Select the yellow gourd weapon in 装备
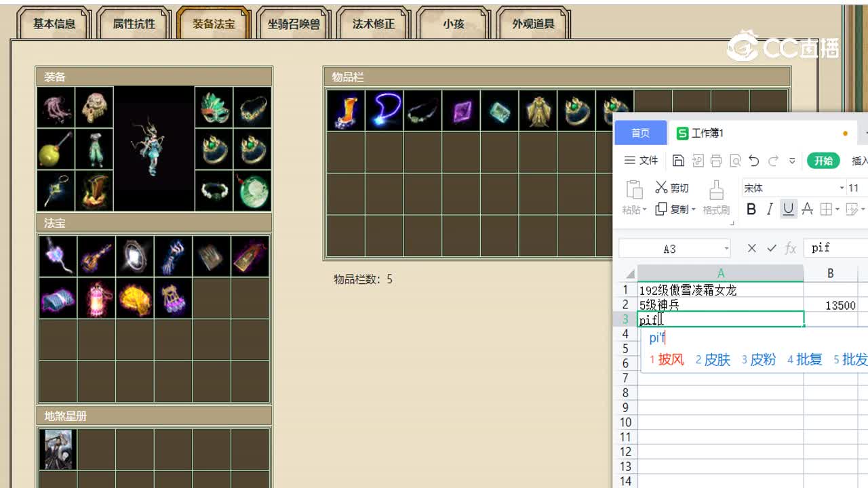Image resolution: width=868 pixels, height=488 pixels. 56,148
